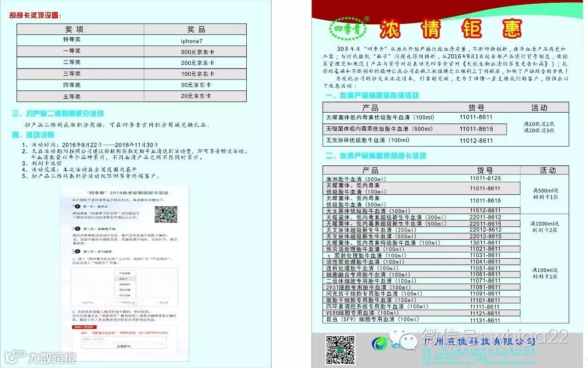This screenshot has height=368, width=588.
Task: Click the 三等奖 cell
Action: coord(80,74)
